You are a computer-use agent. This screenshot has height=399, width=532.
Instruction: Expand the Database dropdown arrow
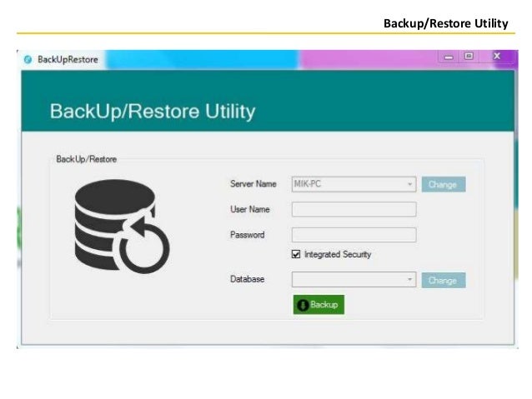click(x=410, y=280)
